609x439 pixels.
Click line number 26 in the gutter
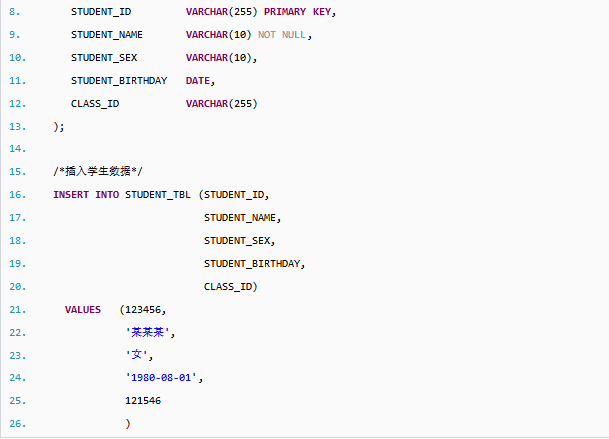(17, 424)
